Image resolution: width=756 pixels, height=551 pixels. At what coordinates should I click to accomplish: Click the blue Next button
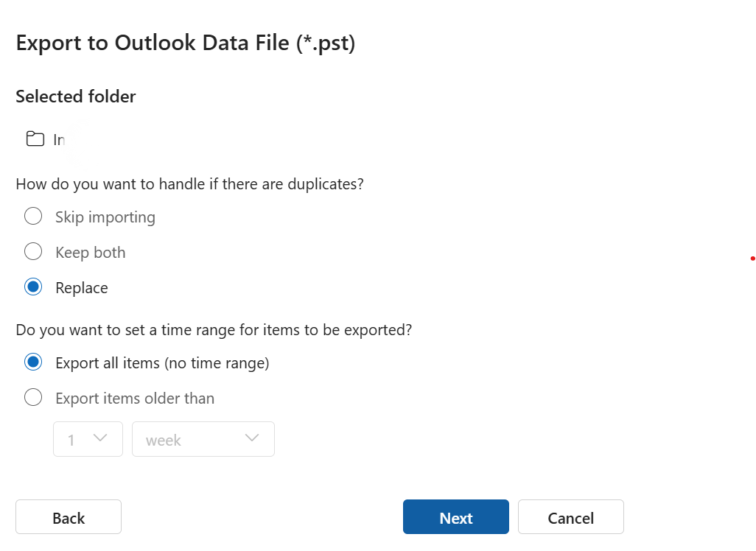(x=455, y=517)
